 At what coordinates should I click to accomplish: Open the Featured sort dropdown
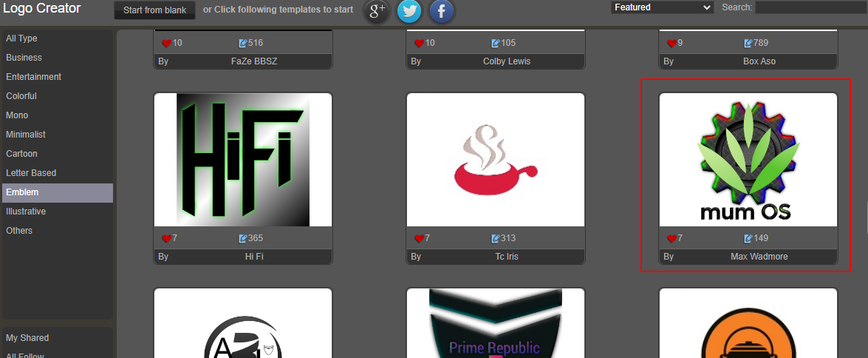pos(662,7)
